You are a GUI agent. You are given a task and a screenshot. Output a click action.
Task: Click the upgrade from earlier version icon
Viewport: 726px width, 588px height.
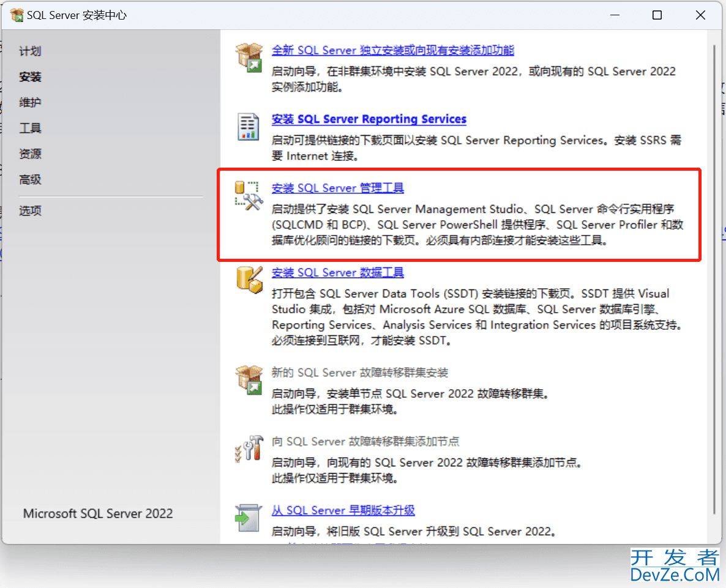point(248,518)
